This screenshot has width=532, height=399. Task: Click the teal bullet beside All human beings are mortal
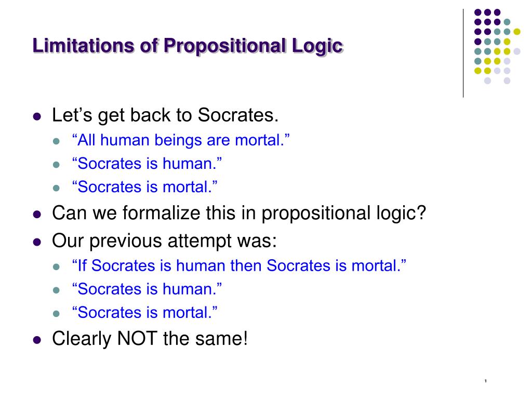[56, 141]
